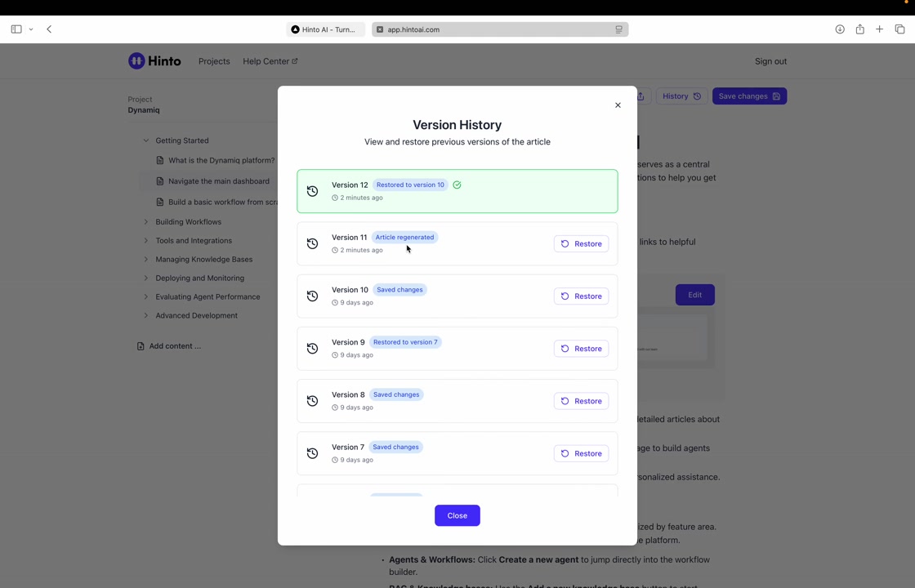Image resolution: width=915 pixels, height=588 pixels.
Task: Open the browser downloads icon
Action: click(x=840, y=29)
